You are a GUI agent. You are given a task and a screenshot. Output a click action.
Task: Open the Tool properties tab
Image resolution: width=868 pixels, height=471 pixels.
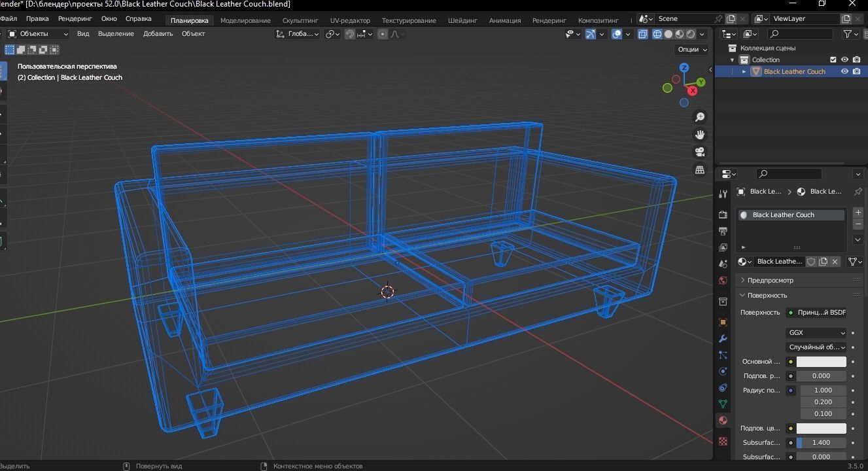tap(723, 194)
